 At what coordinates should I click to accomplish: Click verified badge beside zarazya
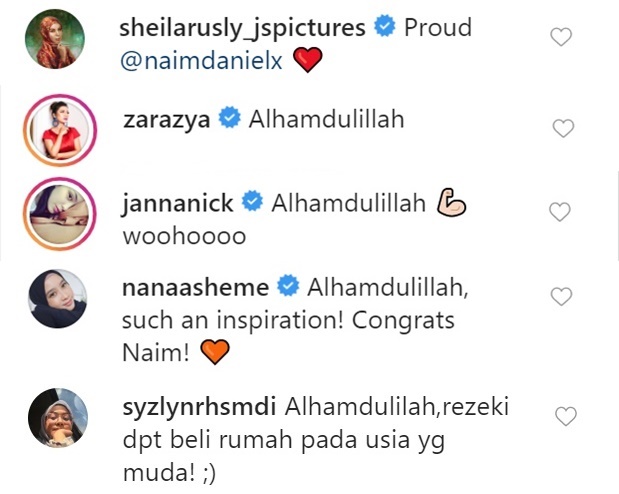pos(229,117)
